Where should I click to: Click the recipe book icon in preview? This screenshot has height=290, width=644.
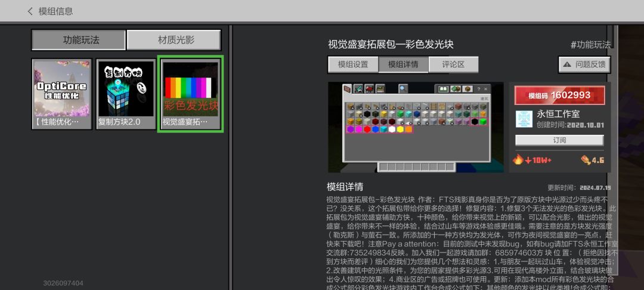(443, 89)
